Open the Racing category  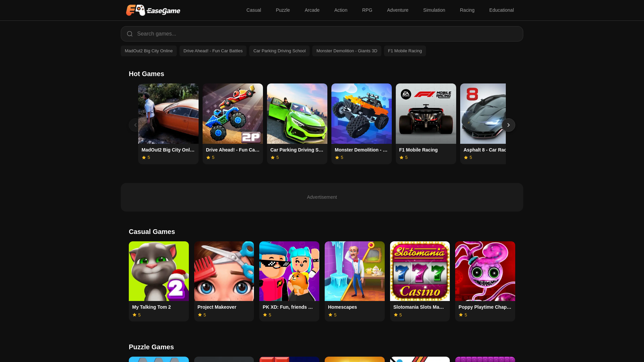pyautogui.click(x=467, y=10)
